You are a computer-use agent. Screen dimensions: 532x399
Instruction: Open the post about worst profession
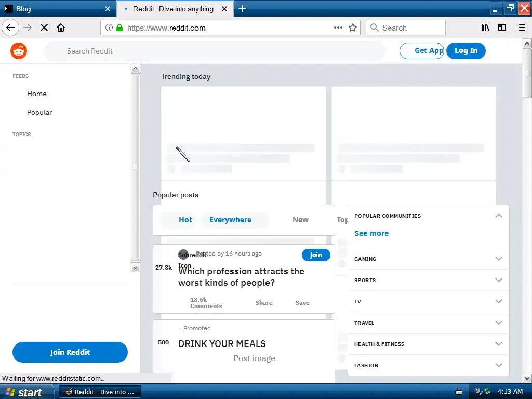pyautogui.click(x=241, y=277)
